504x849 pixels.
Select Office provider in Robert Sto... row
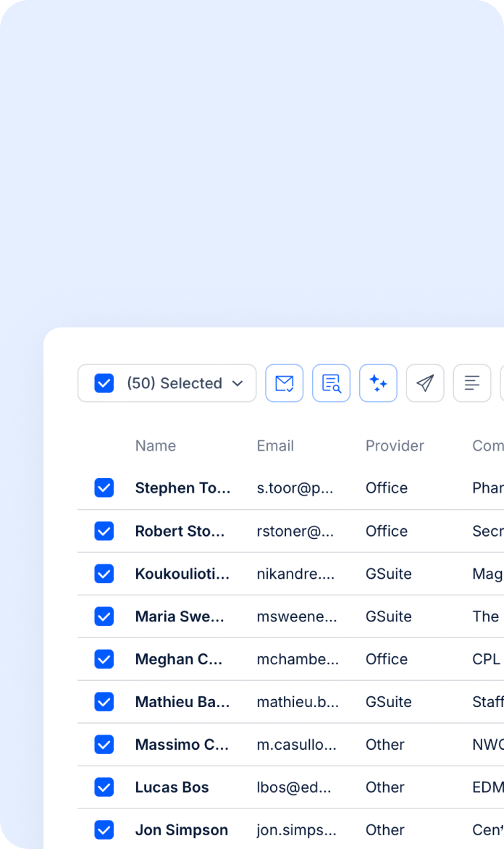pos(387,530)
